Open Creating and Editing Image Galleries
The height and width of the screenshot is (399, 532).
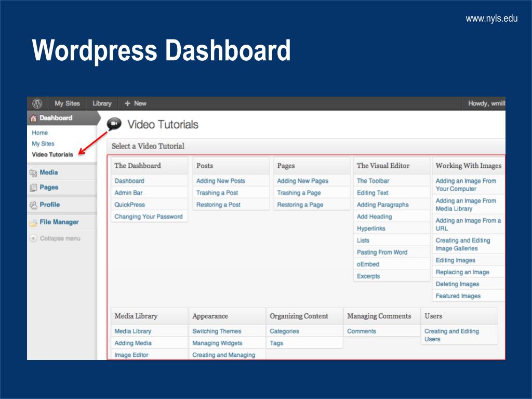click(x=463, y=244)
